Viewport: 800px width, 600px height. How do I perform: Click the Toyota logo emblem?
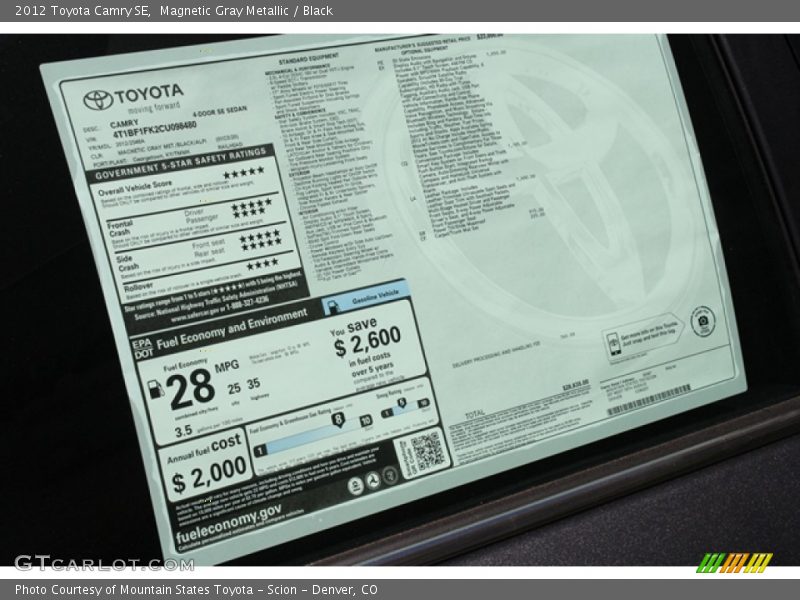tap(98, 98)
